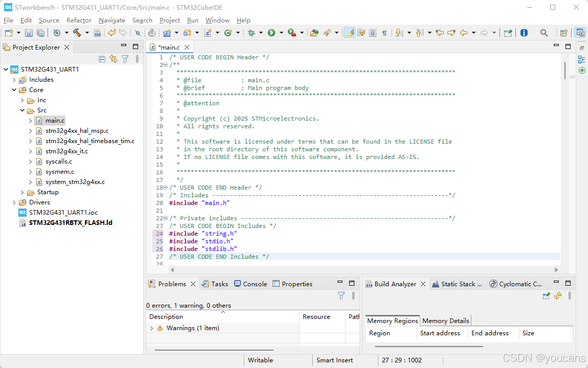Click the toolbar Search magnifier icon
Screen dimensions: 588x368
click(x=544, y=33)
